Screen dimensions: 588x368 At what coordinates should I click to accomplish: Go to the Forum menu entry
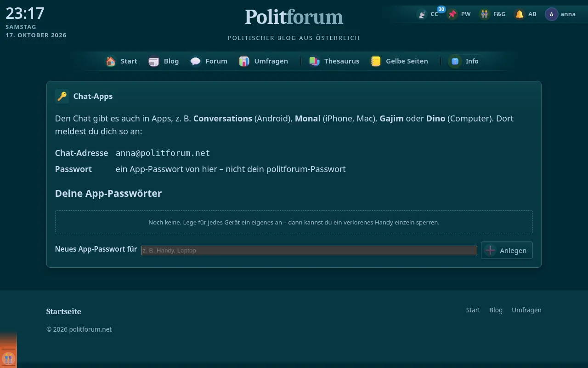coord(216,61)
